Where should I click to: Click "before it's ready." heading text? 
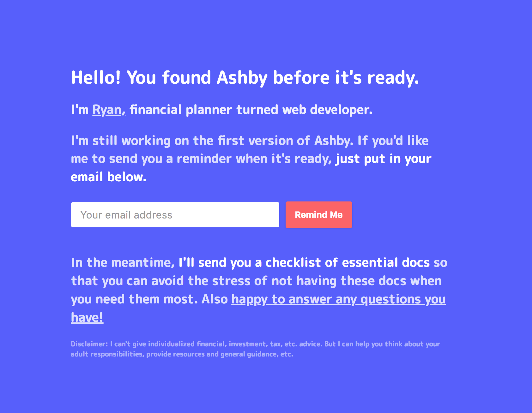(345, 78)
